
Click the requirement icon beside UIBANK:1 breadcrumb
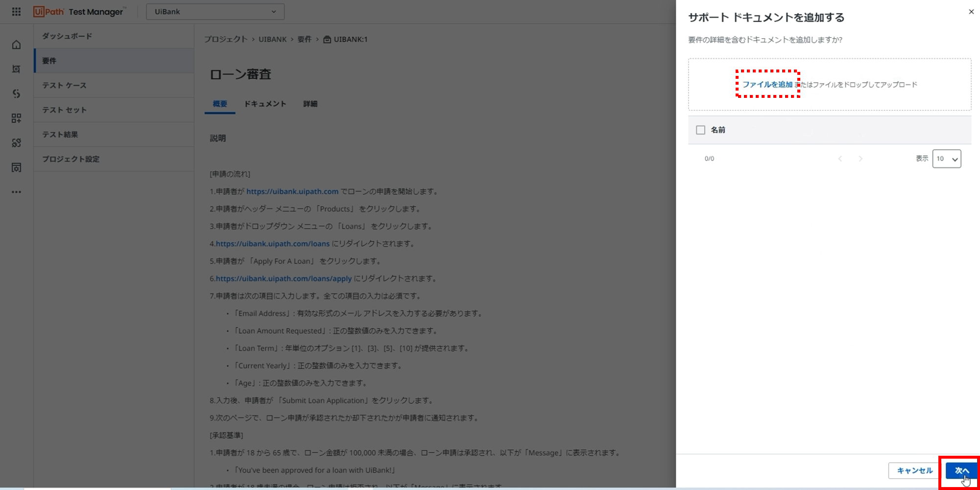(327, 39)
